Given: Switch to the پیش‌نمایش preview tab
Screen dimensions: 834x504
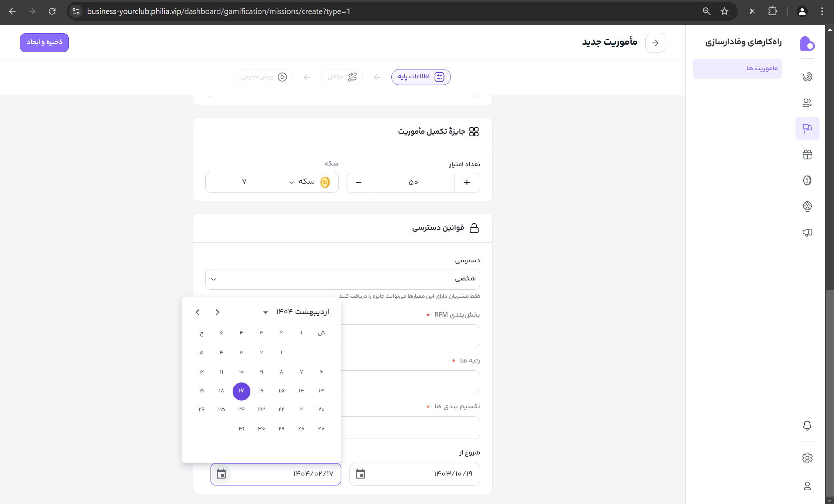Looking at the screenshot, I should tap(263, 77).
